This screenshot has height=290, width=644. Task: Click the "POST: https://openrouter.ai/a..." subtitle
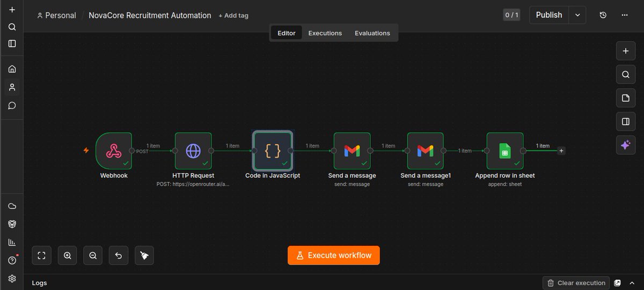point(193,184)
